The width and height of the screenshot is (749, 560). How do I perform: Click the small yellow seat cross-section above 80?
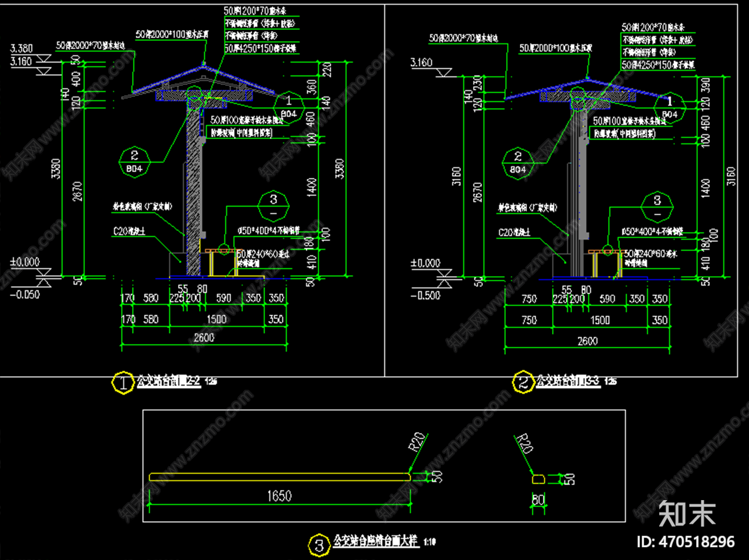point(538,479)
